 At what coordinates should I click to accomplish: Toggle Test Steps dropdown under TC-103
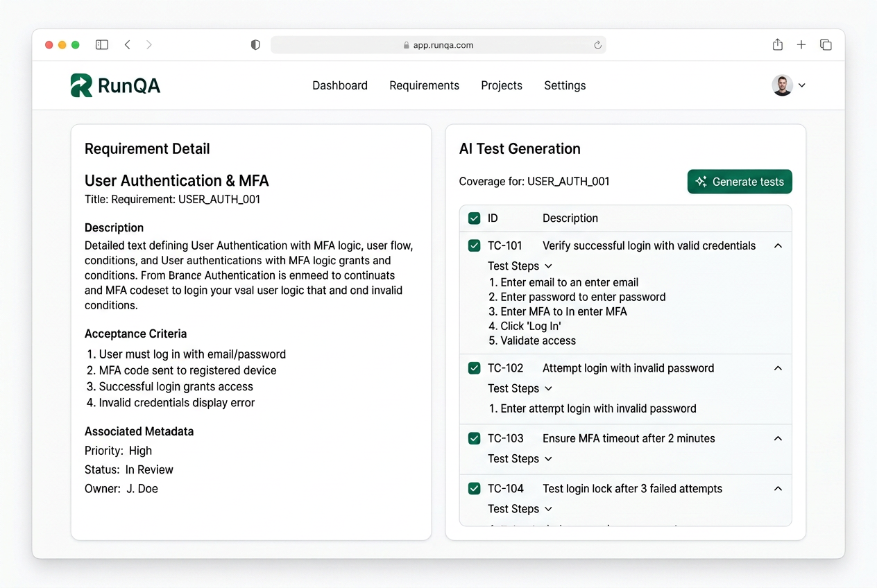(520, 458)
